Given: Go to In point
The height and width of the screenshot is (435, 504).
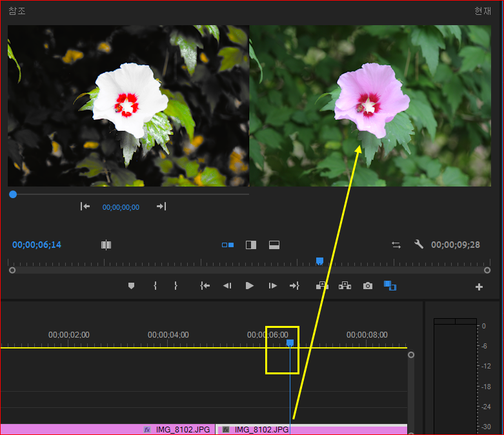Looking at the screenshot, I should click(205, 286).
